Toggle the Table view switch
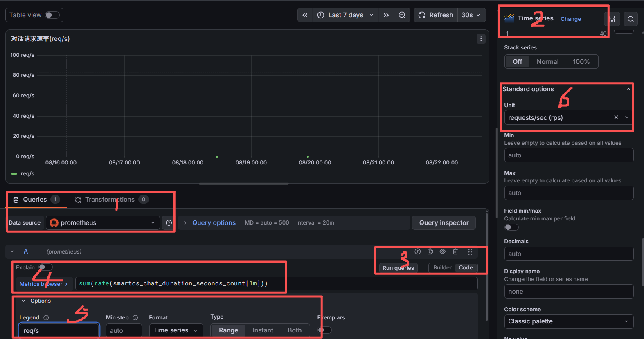Viewport: 644px width, 339px height. click(x=52, y=15)
